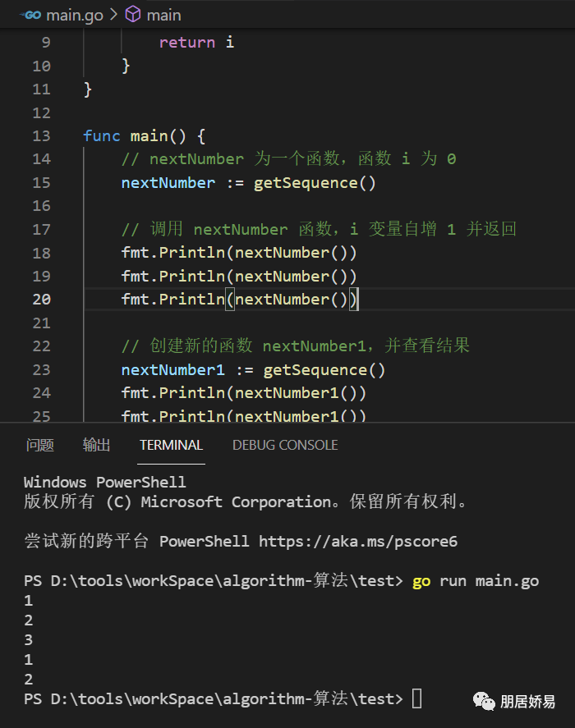Click 'func main() {' on line 13

click(x=144, y=136)
